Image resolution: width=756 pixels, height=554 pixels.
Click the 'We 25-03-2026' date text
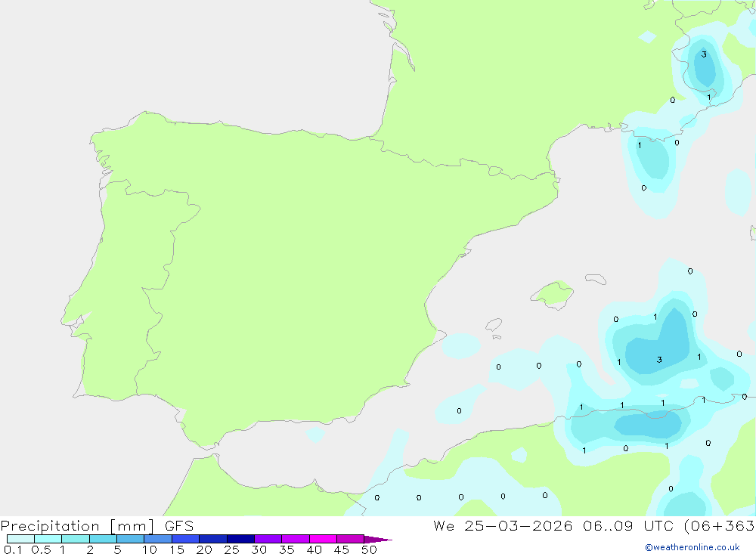coord(503,525)
